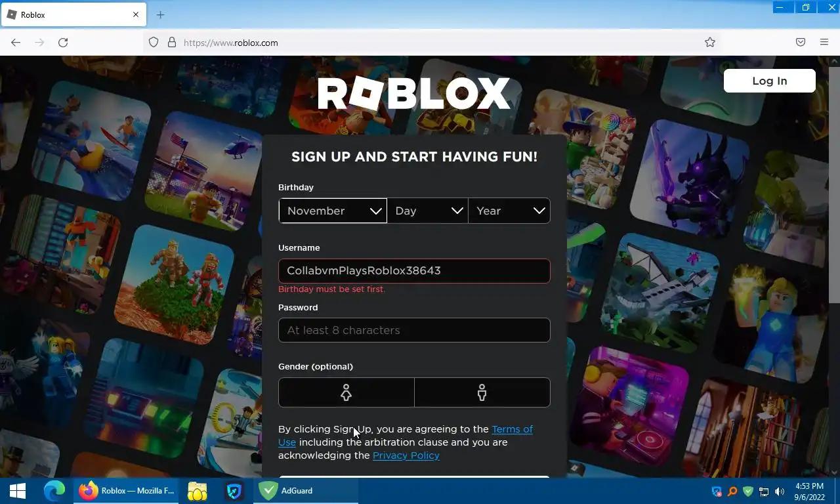Click the Username input field
Screen dimensions: 840x504
tap(414, 271)
